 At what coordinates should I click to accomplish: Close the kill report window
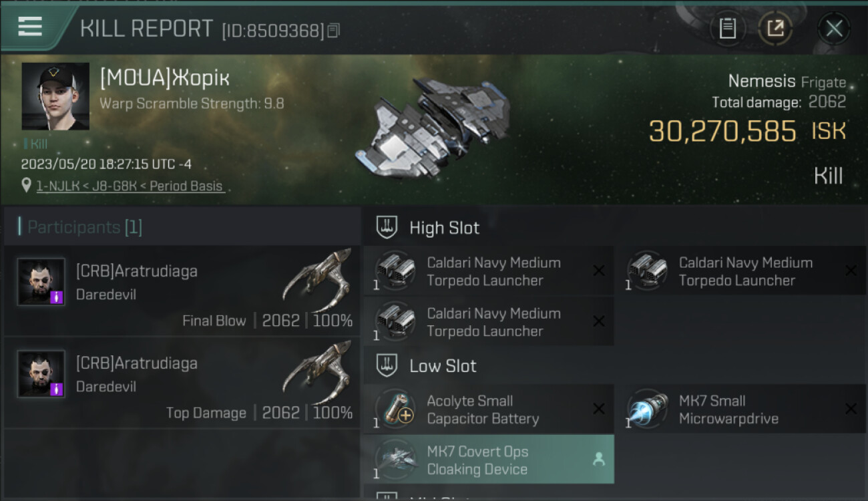coord(833,29)
